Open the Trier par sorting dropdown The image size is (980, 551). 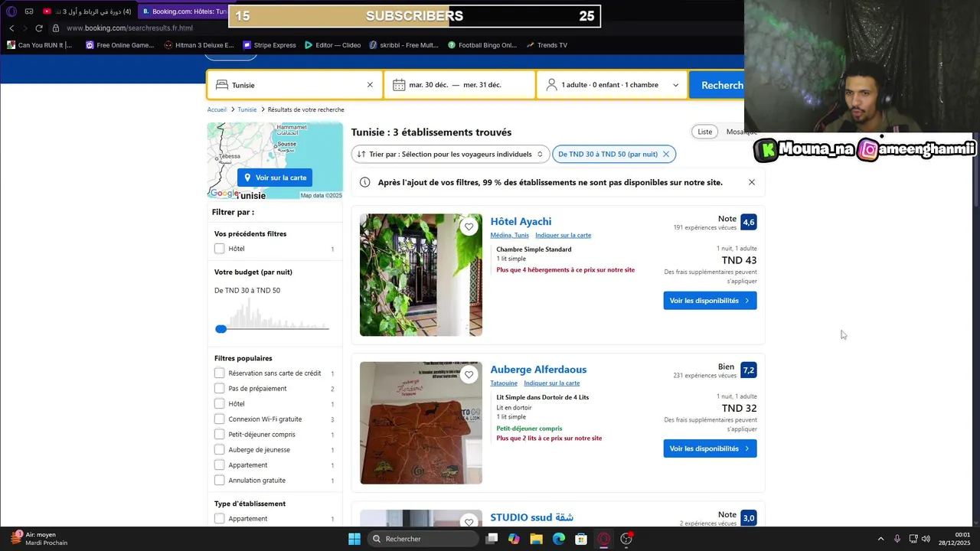coord(450,154)
